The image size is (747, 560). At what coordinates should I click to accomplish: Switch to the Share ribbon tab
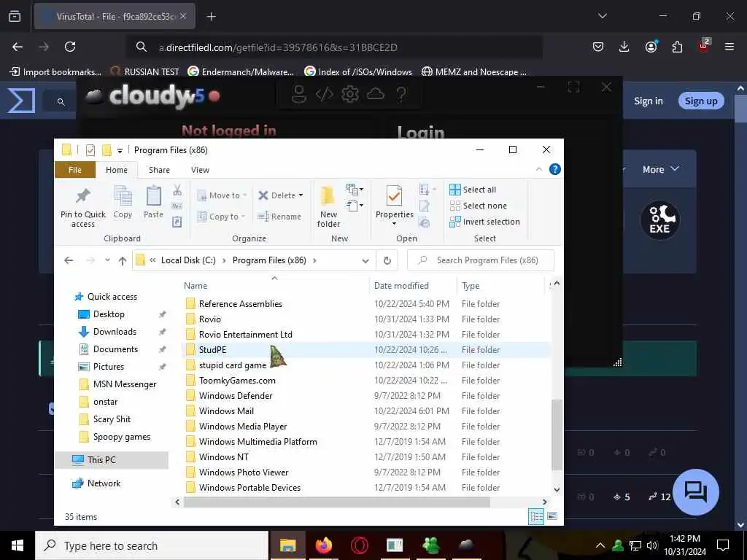(159, 170)
